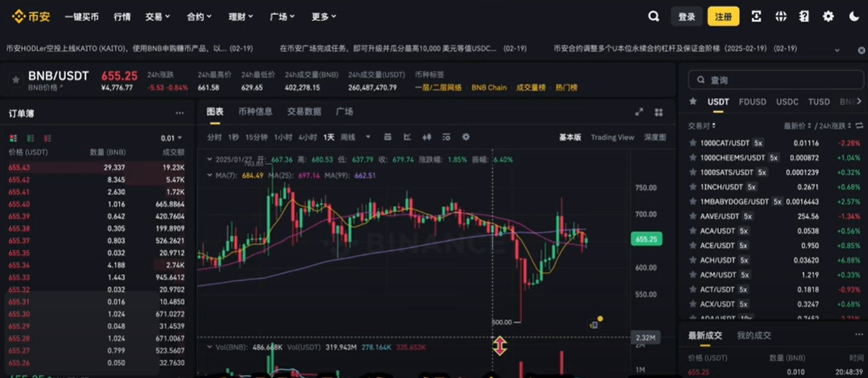Switch to the 币种信息 tab
This screenshot has height=378, width=868.
(255, 112)
